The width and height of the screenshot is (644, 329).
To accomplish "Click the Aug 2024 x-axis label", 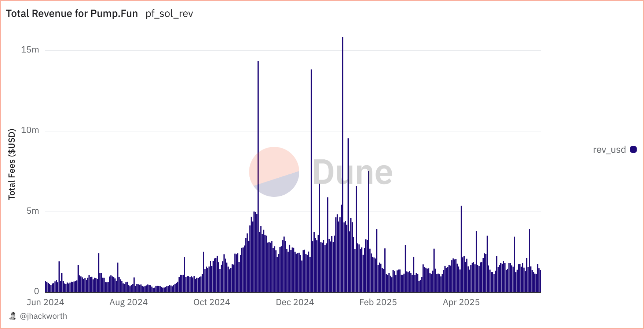I will coord(129,302).
